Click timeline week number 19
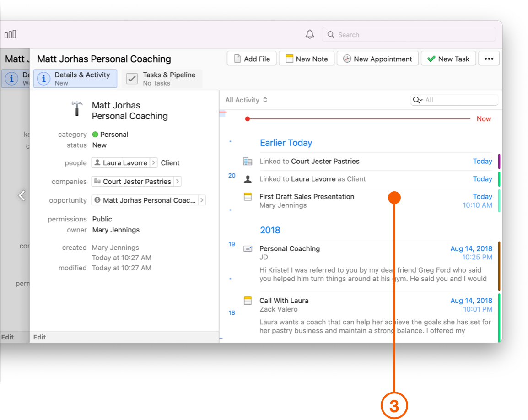The width and height of the screenshot is (528, 420). pos(232,244)
